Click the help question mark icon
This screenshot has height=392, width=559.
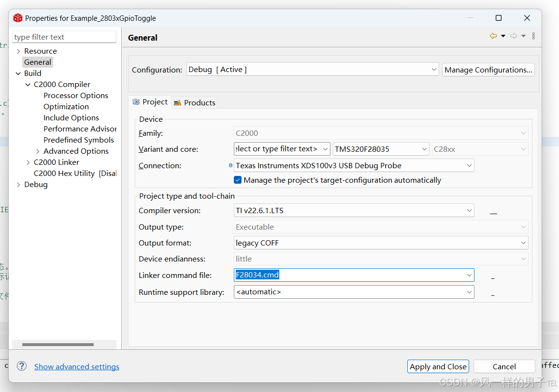pyautogui.click(x=22, y=366)
